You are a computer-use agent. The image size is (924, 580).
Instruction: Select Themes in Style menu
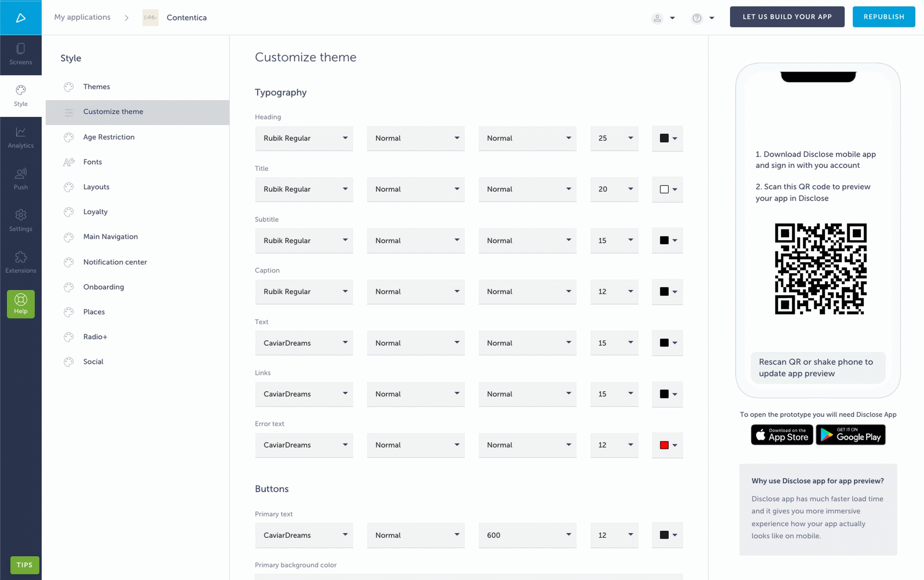[x=97, y=87]
